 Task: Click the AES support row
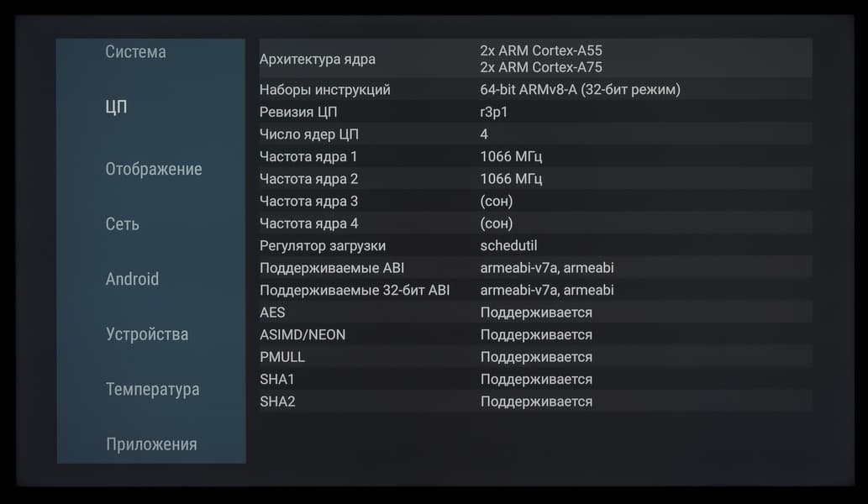(x=535, y=312)
